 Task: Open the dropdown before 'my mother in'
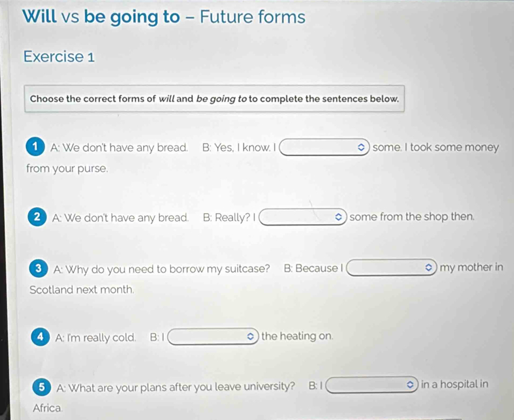(x=392, y=268)
